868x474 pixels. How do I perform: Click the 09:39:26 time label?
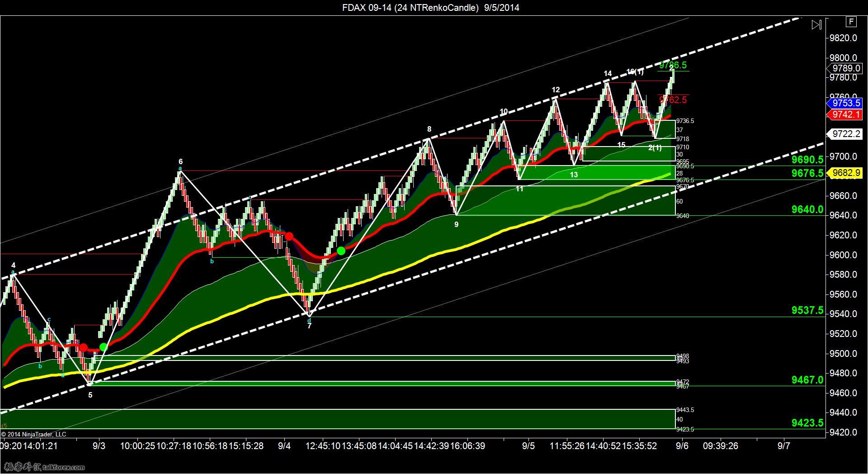coord(720,446)
